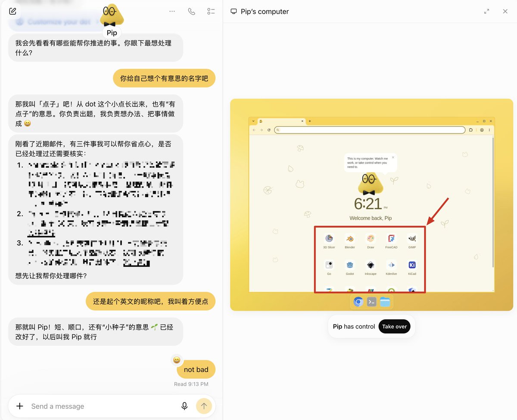Open the Draw app shortcut

[x=371, y=241]
